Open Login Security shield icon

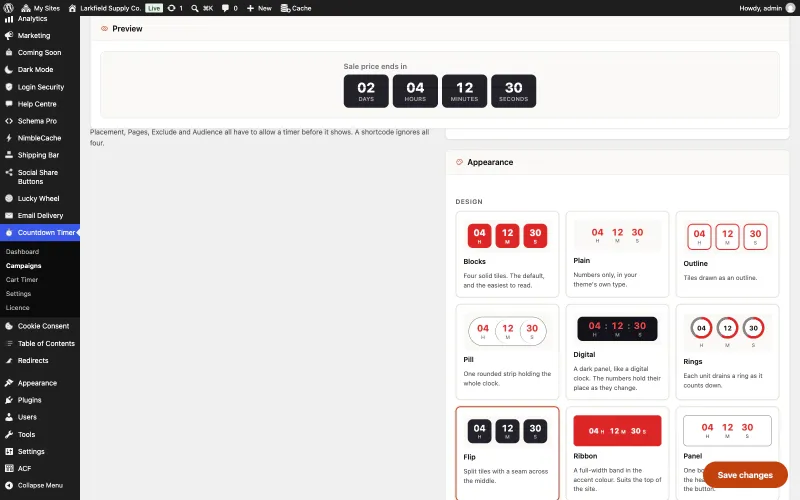(x=9, y=87)
